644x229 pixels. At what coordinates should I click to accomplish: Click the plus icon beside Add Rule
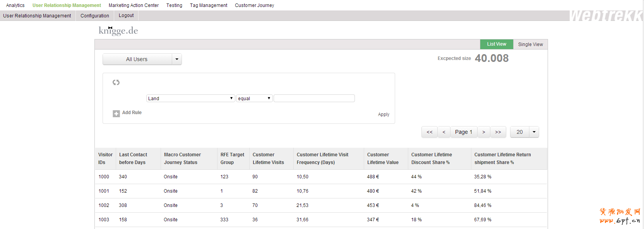tap(116, 113)
